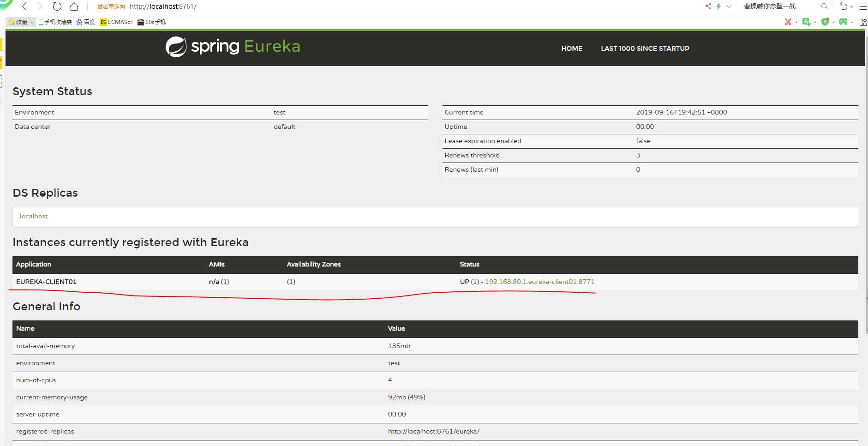Screen dimensions: 868x446
Task: Click the green game controller icon
Action: [843, 22]
